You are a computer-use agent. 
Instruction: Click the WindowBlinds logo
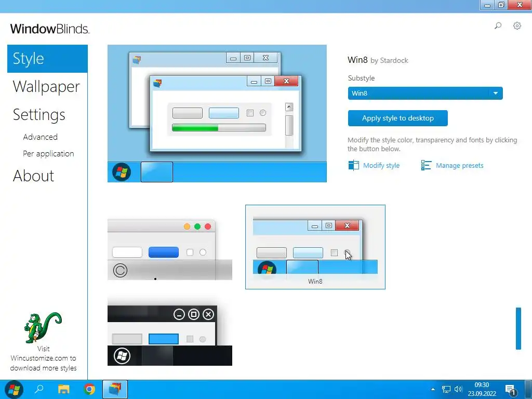coord(50,29)
